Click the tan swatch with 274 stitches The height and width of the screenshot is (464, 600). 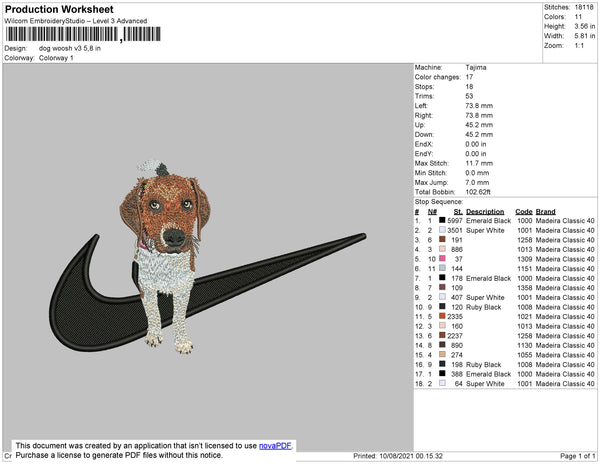click(442, 354)
